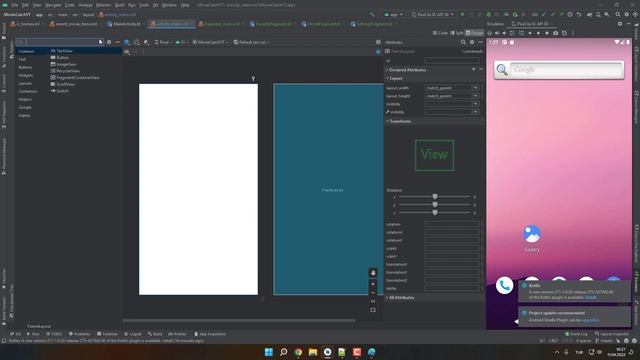This screenshot has height=360, width=640.
Task: Toggle design surface blueprint layers icon
Action: click(127, 42)
